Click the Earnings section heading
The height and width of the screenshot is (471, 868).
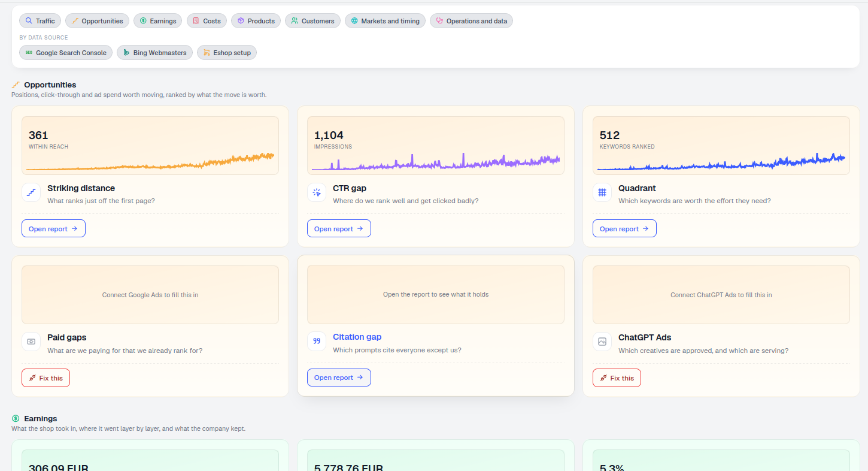pyautogui.click(x=41, y=418)
